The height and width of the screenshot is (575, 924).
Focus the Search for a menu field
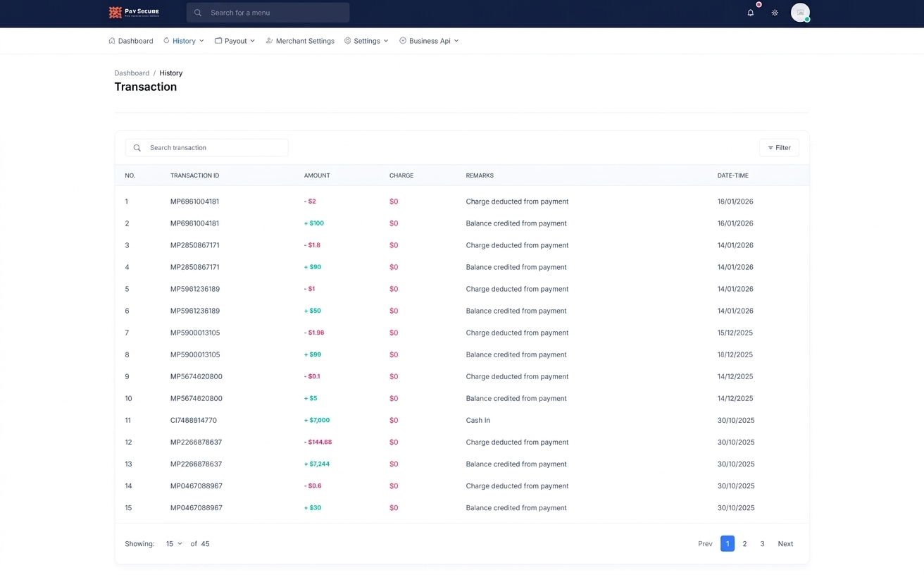[268, 13]
